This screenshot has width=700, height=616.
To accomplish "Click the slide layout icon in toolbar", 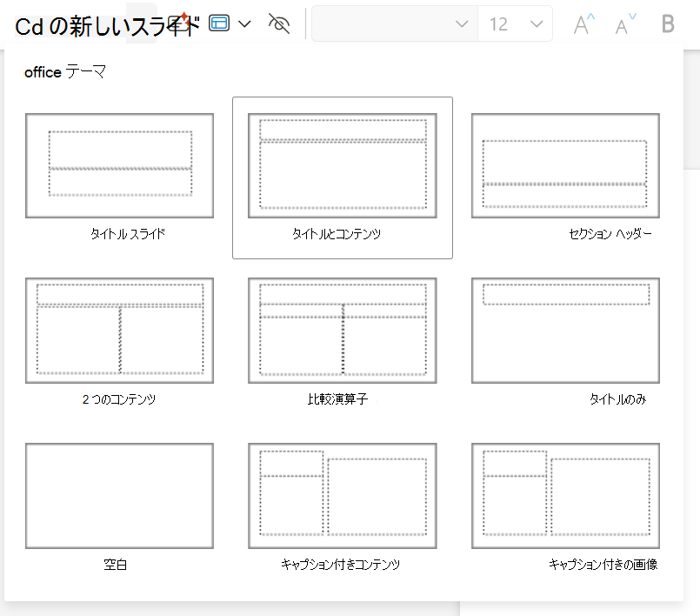I will pos(219,23).
